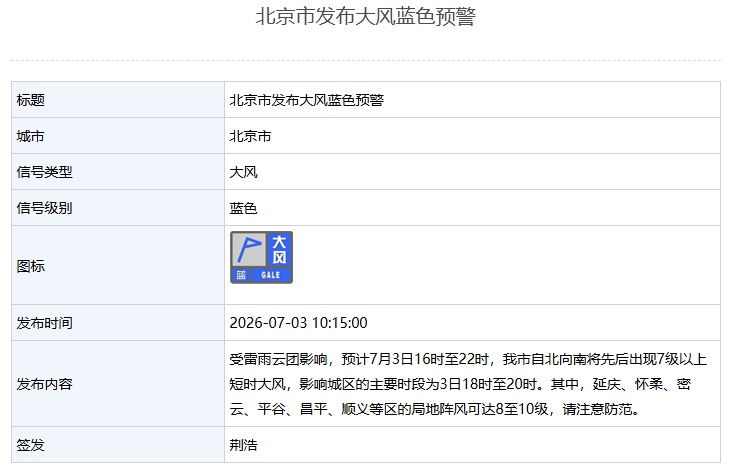Click the 发布时间 label cell
The width and height of the screenshot is (731, 471).
click(x=118, y=323)
